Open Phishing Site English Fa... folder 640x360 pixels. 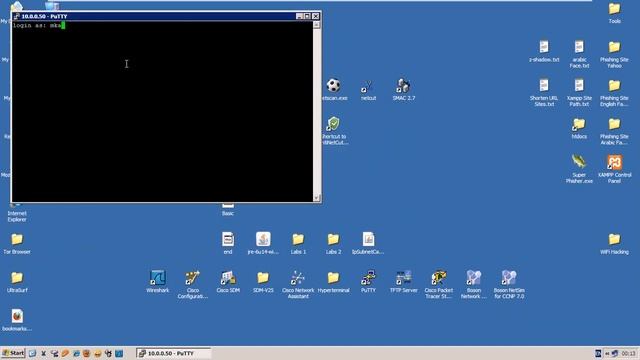click(x=614, y=93)
